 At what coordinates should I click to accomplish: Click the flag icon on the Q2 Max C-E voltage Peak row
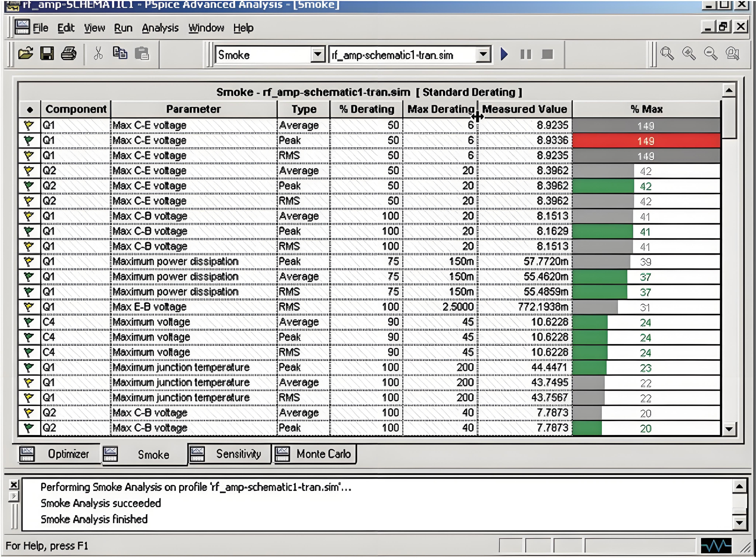pyautogui.click(x=29, y=186)
